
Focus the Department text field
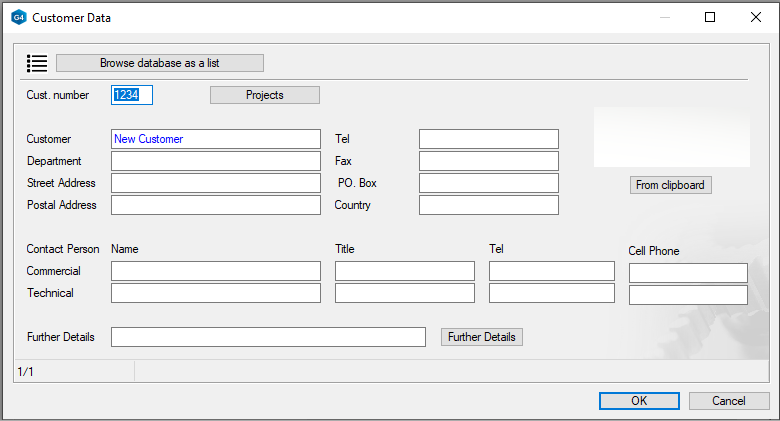click(215, 161)
